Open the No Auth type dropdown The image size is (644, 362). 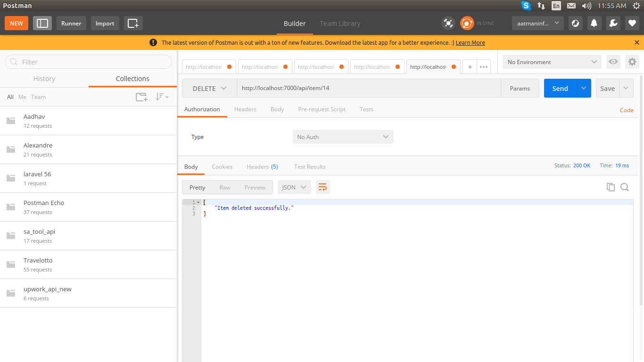point(343,137)
